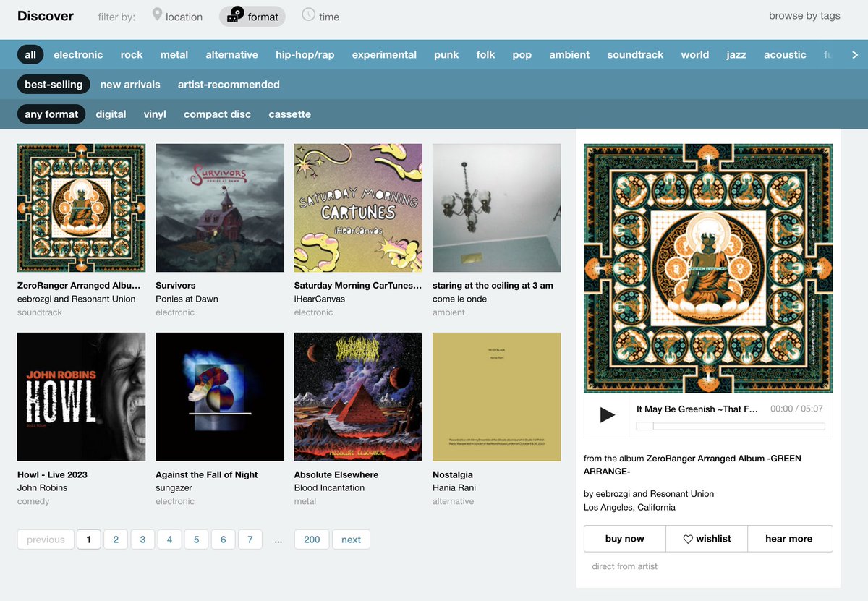Click the buy now button
Screen dimensions: 868x601
(624, 539)
